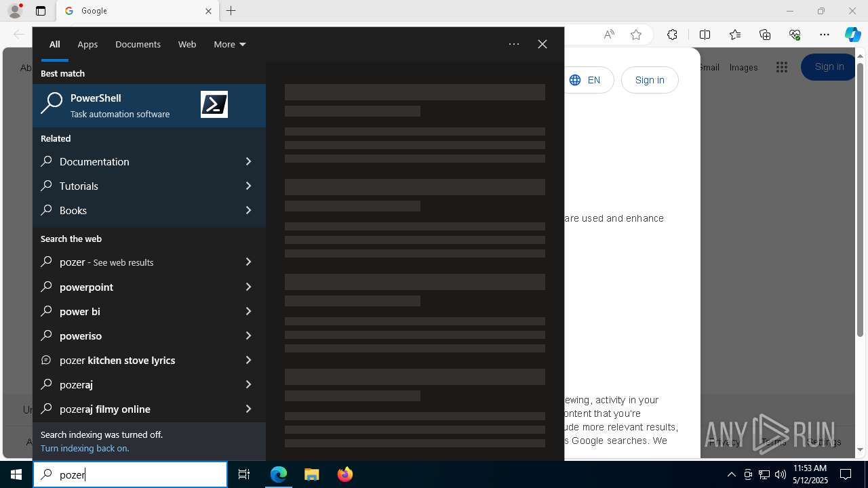Show hidden system tray icons
The image size is (868, 488).
[x=731, y=474]
